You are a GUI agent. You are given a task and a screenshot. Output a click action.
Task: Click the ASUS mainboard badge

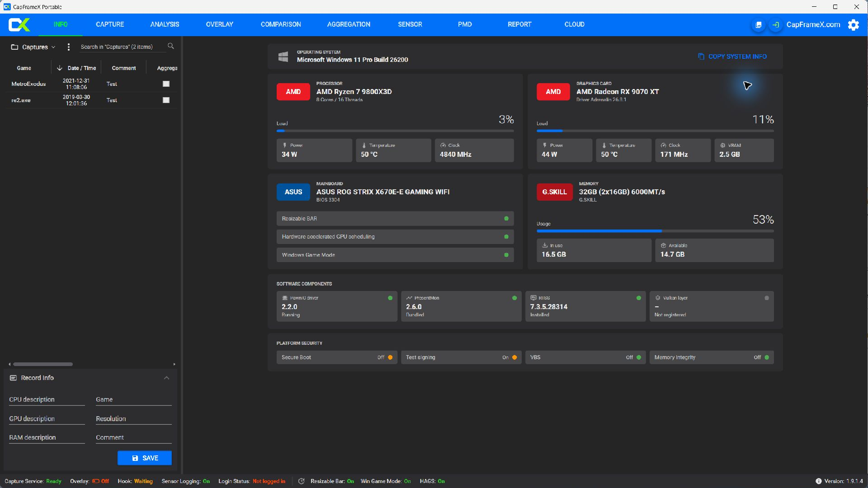[293, 192]
